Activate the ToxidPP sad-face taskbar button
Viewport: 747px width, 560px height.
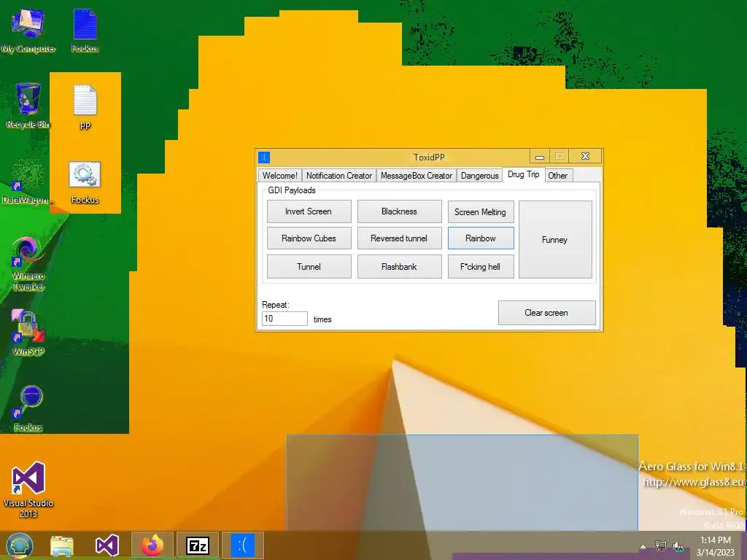(243, 545)
